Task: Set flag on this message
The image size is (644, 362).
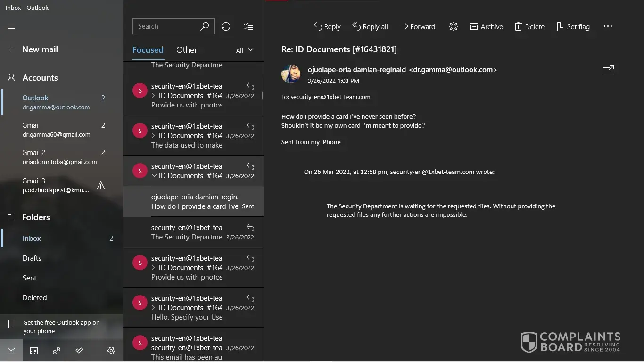Action: click(x=573, y=27)
